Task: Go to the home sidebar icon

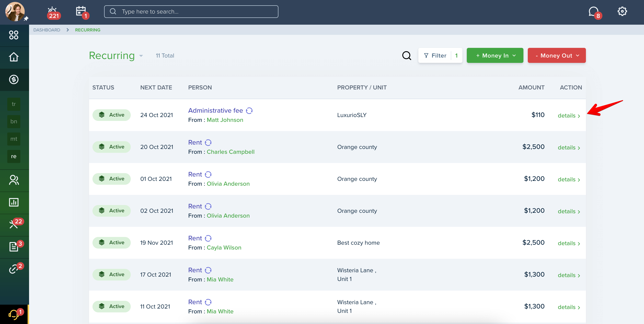Action: (14, 57)
